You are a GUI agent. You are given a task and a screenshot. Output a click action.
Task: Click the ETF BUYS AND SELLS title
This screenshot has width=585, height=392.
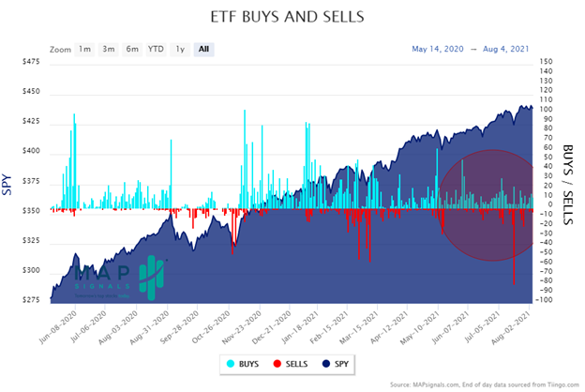pos(287,17)
